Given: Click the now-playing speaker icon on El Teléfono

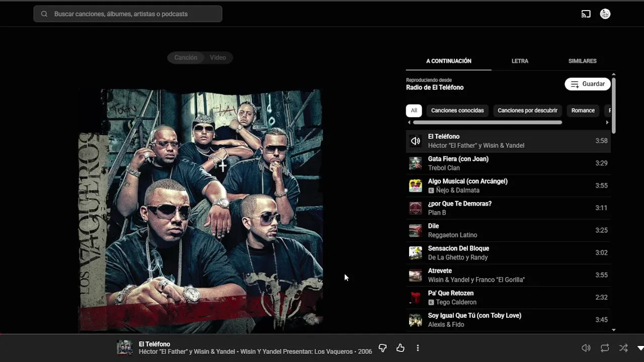Looking at the screenshot, I should click(416, 141).
